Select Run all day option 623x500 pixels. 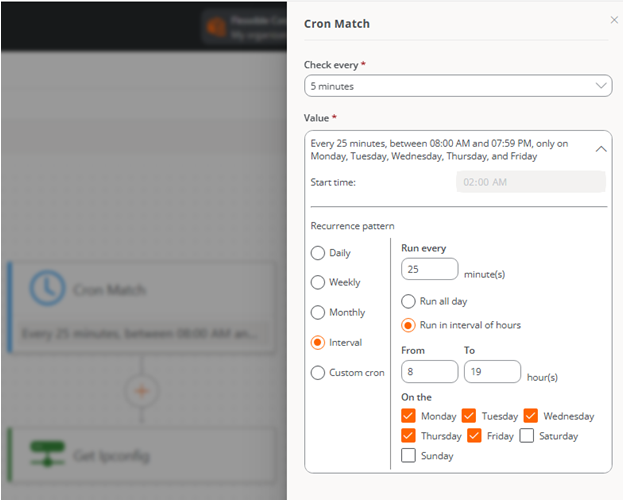point(408,301)
